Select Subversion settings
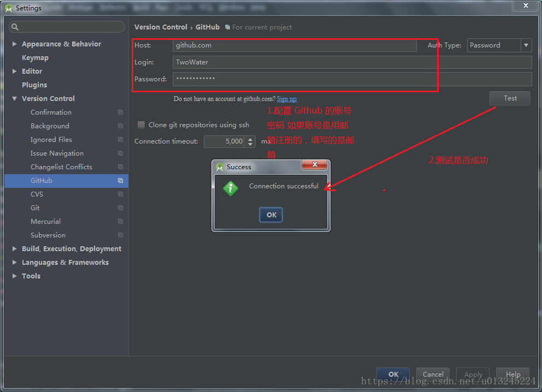Image resolution: width=542 pixels, height=392 pixels. 48,235
